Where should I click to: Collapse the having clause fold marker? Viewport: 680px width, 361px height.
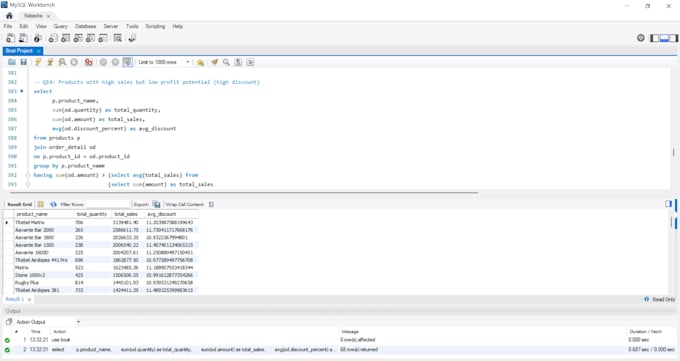28,175
